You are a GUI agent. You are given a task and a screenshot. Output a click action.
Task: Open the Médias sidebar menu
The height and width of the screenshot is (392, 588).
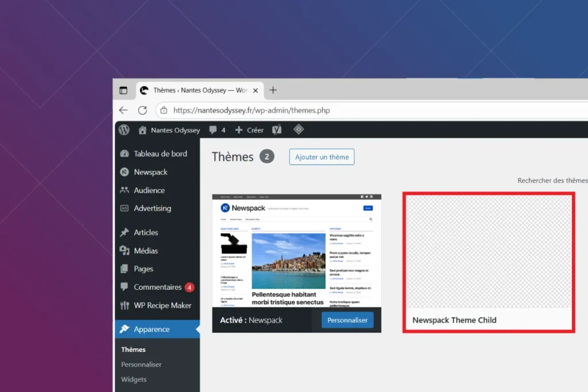145,251
